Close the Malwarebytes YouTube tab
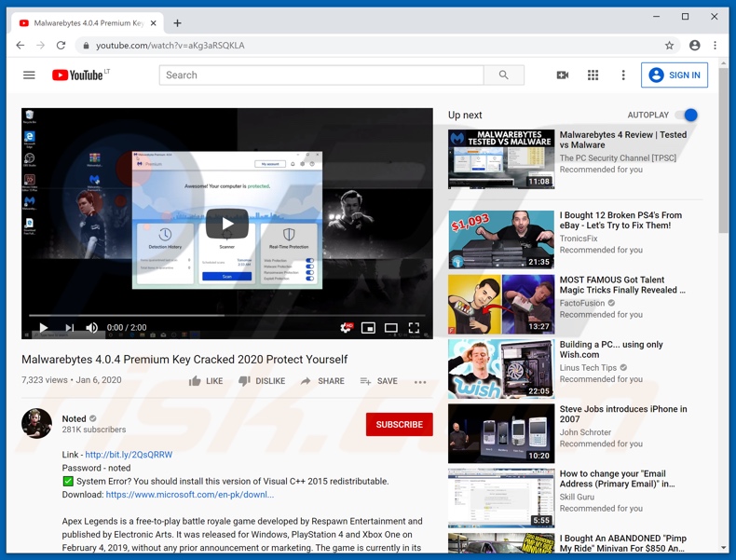Screen dimensions: 736x560 [x=153, y=23]
